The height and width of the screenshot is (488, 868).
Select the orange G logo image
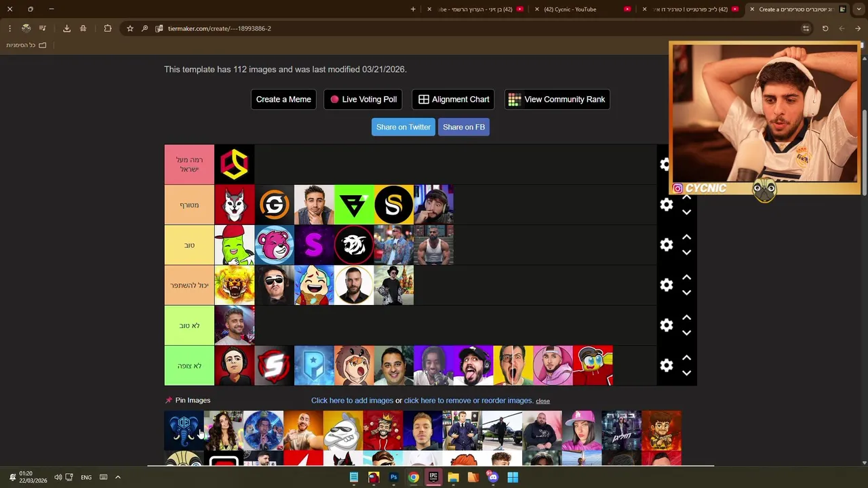(x=274, y=205)
